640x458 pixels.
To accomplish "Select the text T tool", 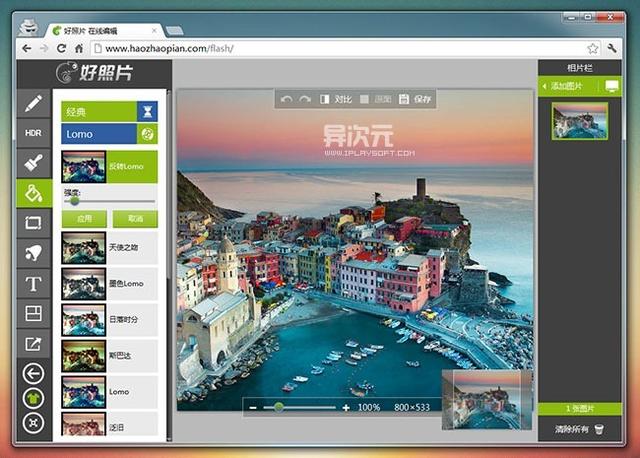I will (34, 283).
